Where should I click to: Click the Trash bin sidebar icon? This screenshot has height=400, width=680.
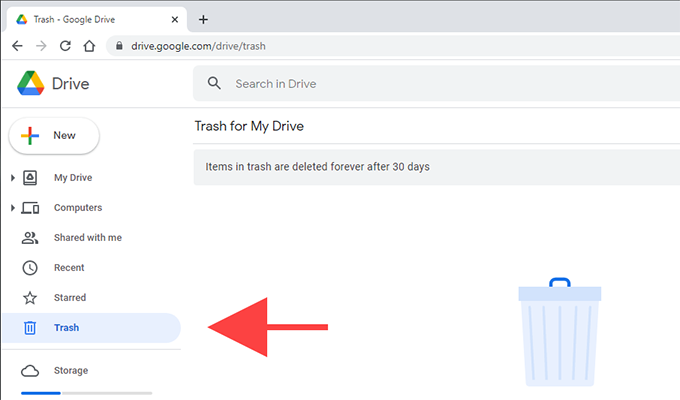click(30, 328)
